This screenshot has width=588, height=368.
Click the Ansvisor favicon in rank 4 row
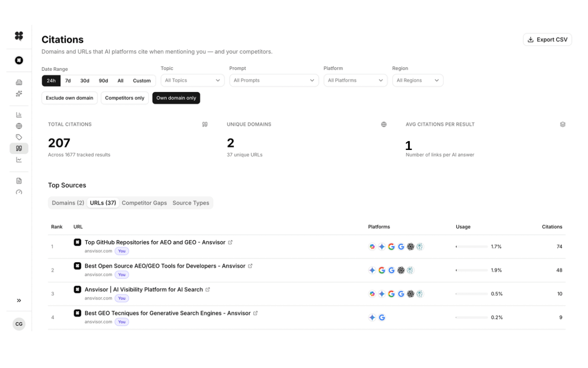click(78, 313)
